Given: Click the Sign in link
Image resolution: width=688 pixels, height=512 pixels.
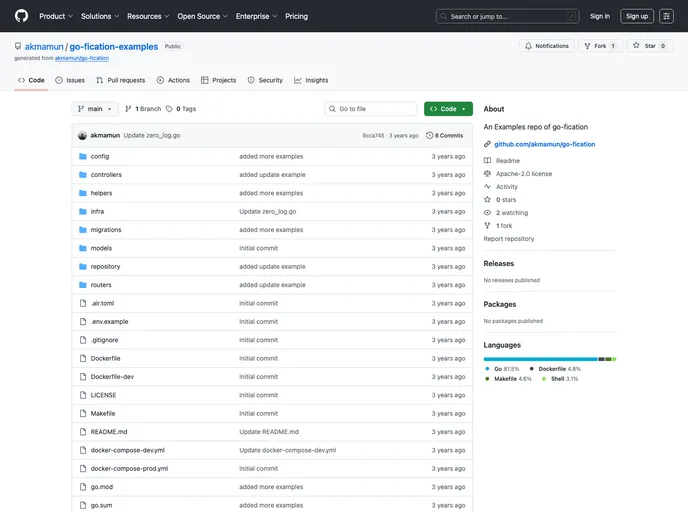Looking at the screenshot, I should coord(600,16).
